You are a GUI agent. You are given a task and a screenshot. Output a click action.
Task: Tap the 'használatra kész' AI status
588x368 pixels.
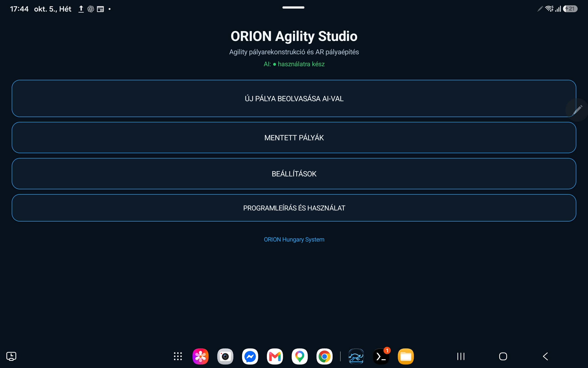301,64
